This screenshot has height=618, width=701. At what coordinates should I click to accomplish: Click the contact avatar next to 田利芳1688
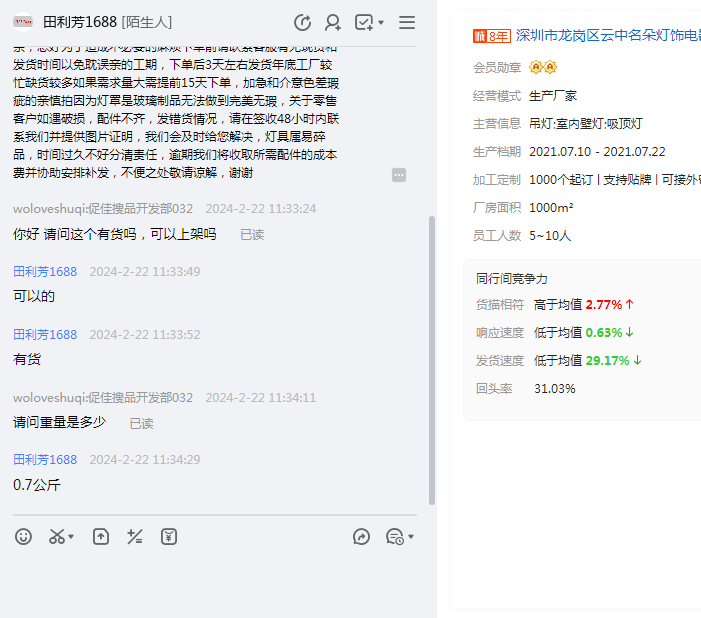[23, 22]
